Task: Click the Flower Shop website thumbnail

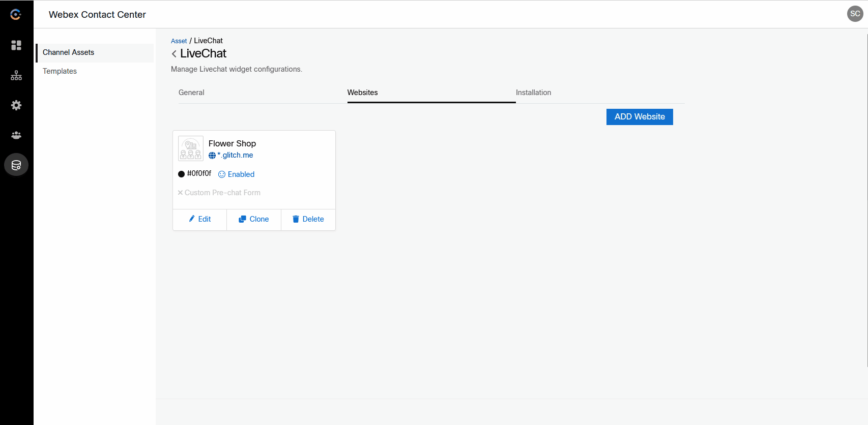Action: (x=191, y=148)
